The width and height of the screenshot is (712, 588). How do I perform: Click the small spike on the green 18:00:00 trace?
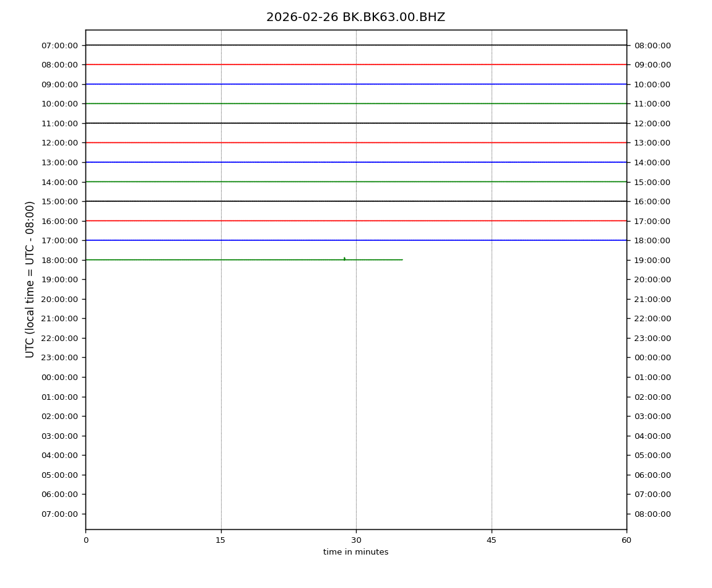pos(344,259)
